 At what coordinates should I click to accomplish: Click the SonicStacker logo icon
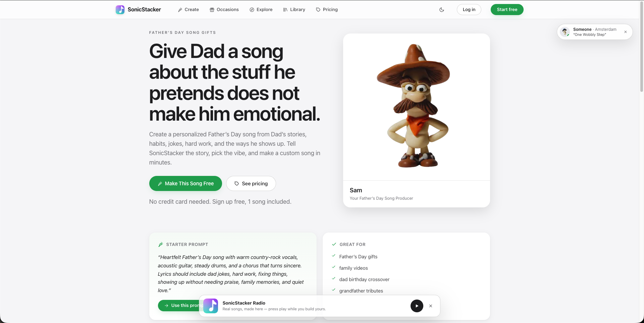(x=120, y=9)
